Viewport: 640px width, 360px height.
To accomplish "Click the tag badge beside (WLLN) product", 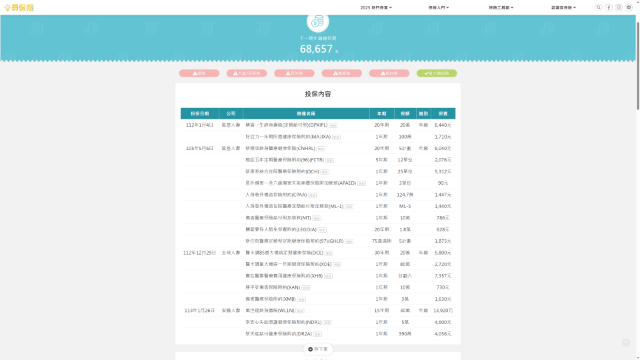I will [x=300, y=311].
